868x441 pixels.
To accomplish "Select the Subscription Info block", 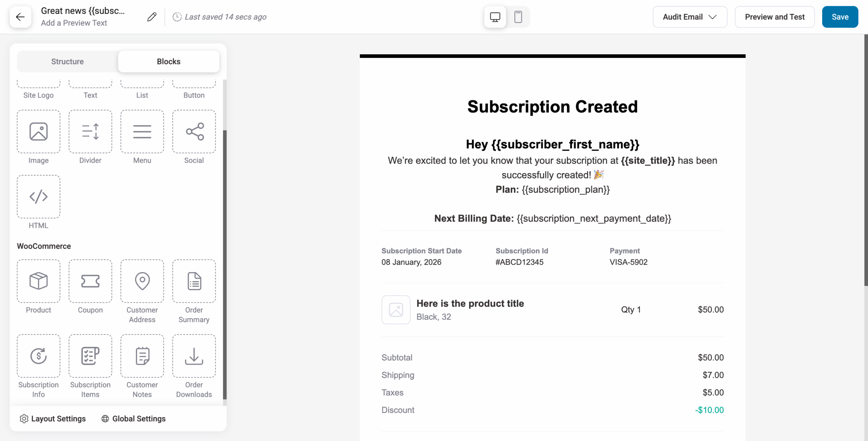I will [x=38, y=356].
